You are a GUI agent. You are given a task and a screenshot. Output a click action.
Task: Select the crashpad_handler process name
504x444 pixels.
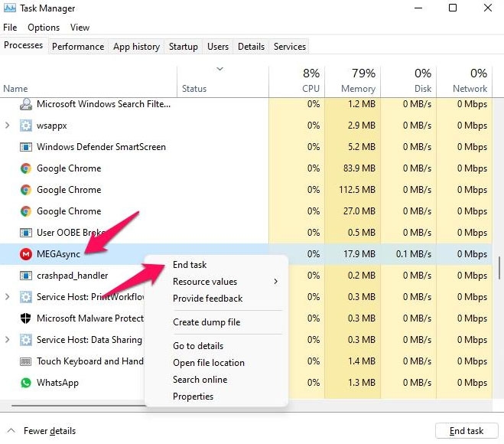[x=73, y=276]
